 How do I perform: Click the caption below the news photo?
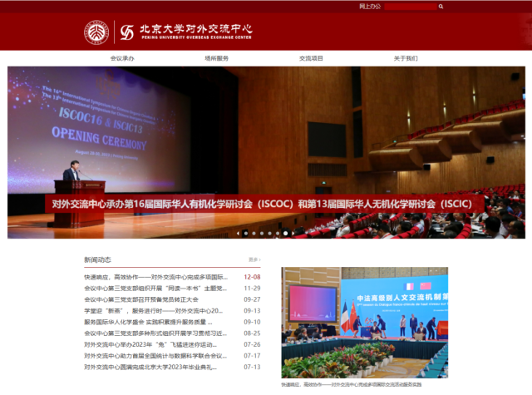(352, 384)
